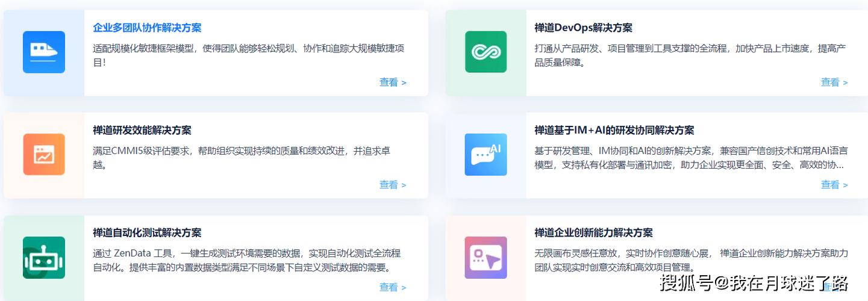
Task: Select description text starting 通过 ZenData 工具
Action: click(x=247, y=260)
